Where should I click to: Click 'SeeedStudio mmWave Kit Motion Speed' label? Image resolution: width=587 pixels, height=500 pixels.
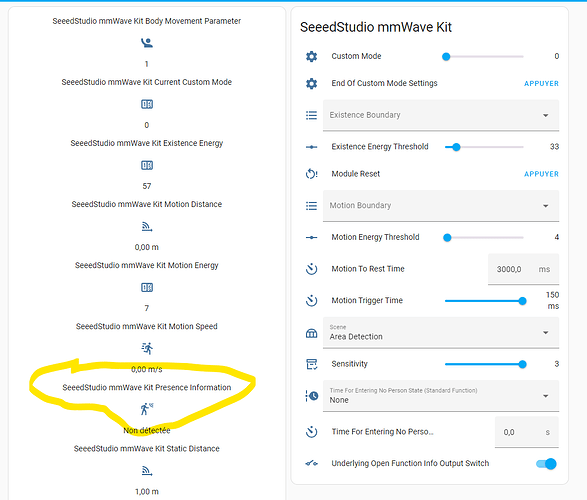tap(147, 326)
